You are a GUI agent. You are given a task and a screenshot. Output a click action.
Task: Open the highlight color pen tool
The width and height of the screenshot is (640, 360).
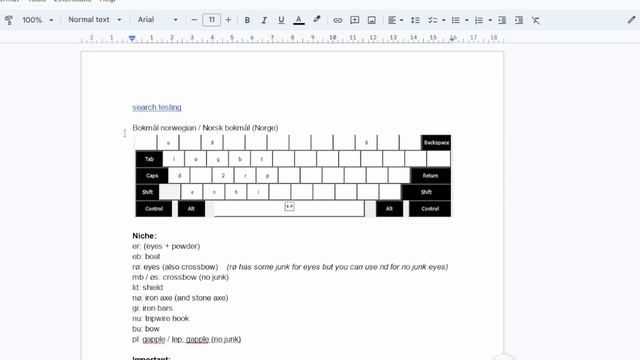coord(317,20)
